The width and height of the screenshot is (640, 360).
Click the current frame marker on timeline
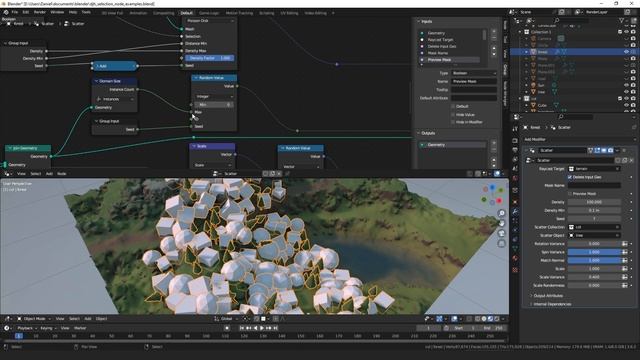click(19, 336)
